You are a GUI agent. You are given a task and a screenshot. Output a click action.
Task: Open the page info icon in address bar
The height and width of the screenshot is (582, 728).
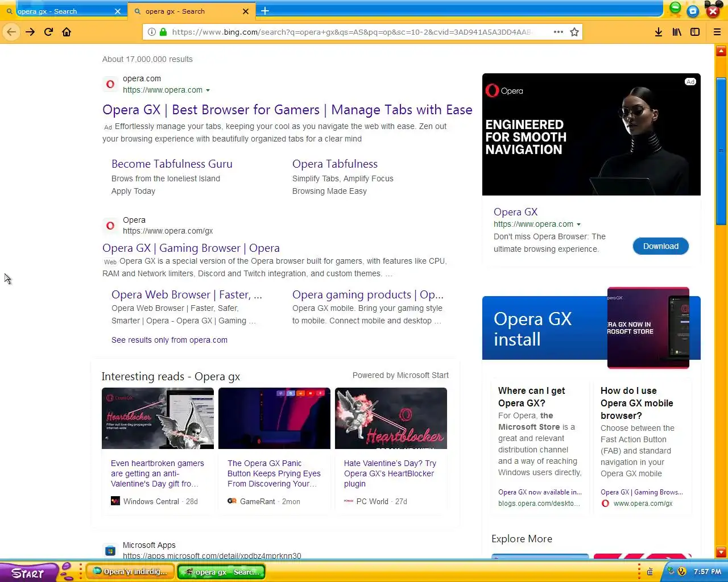[152, 32]
